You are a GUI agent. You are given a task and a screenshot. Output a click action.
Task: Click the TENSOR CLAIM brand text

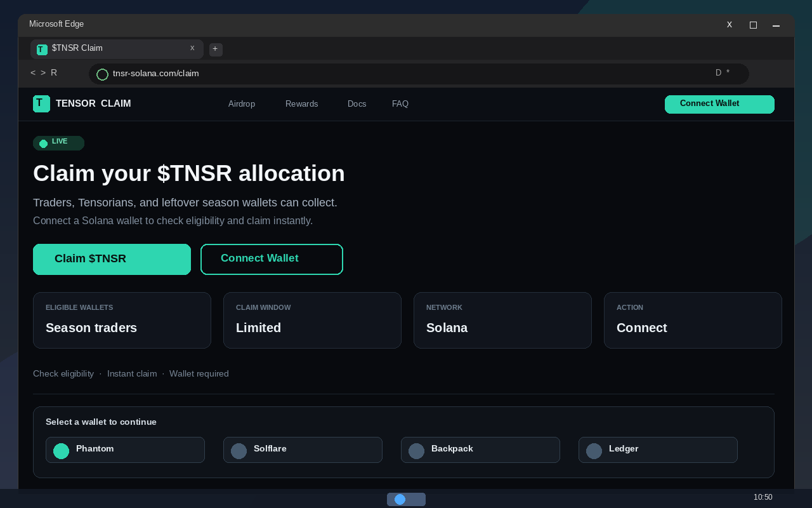(x=93, y=104)
